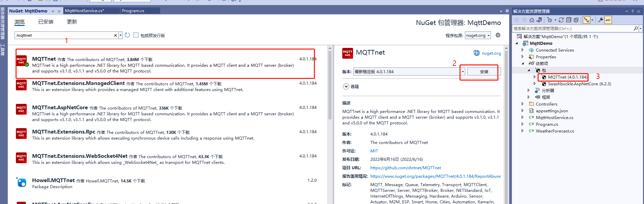This screenshot has height=204, width=644.
Task: Close the NuGet: MqttDemo tab
Action: coord(59,11)
